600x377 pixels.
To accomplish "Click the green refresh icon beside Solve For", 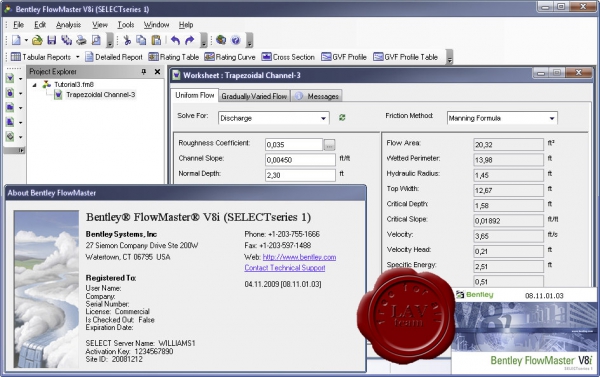I will [342, 118].
